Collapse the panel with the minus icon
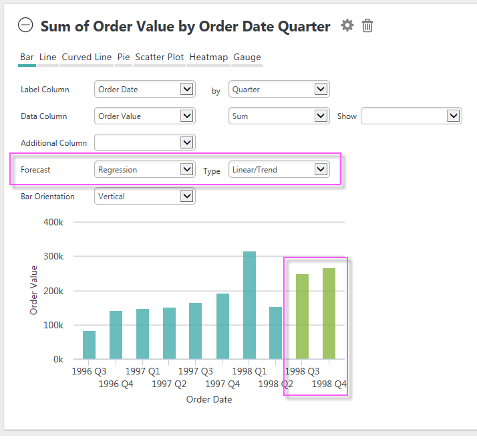The width and height of the screenshot is (477, 448). tap(25, 25)
